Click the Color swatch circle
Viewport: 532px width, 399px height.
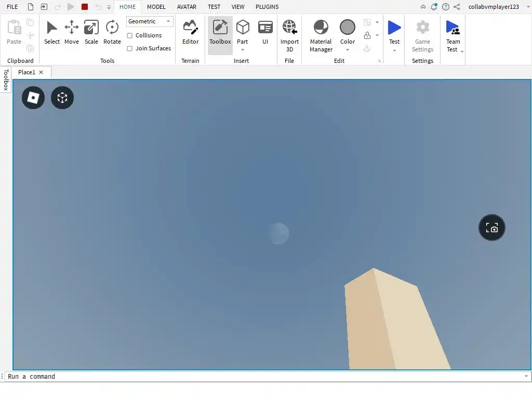coord(348,27)
